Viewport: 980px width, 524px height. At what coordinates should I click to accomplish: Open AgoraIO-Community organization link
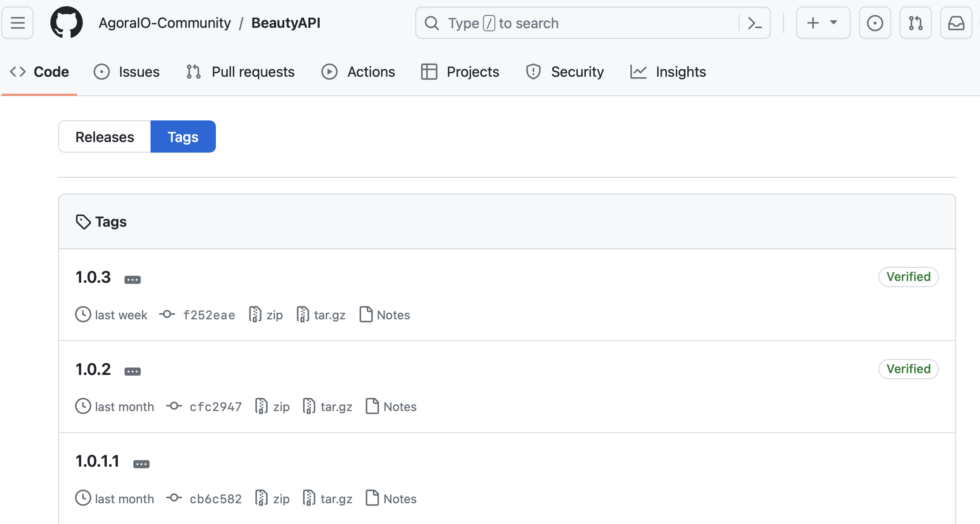click(165, 23)
